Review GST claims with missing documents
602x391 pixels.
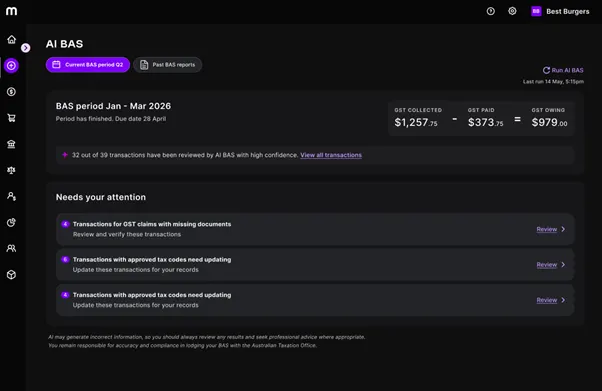[547, 229]
